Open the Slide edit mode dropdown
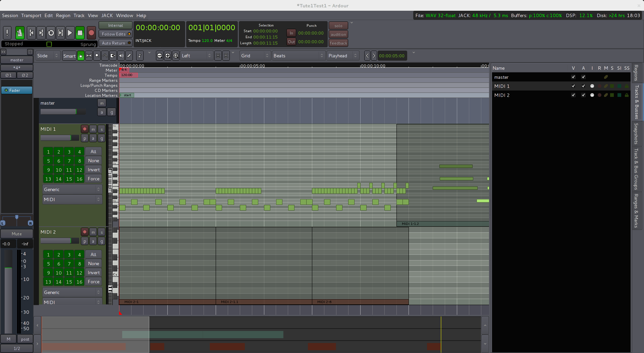 [x=48, y=56]
